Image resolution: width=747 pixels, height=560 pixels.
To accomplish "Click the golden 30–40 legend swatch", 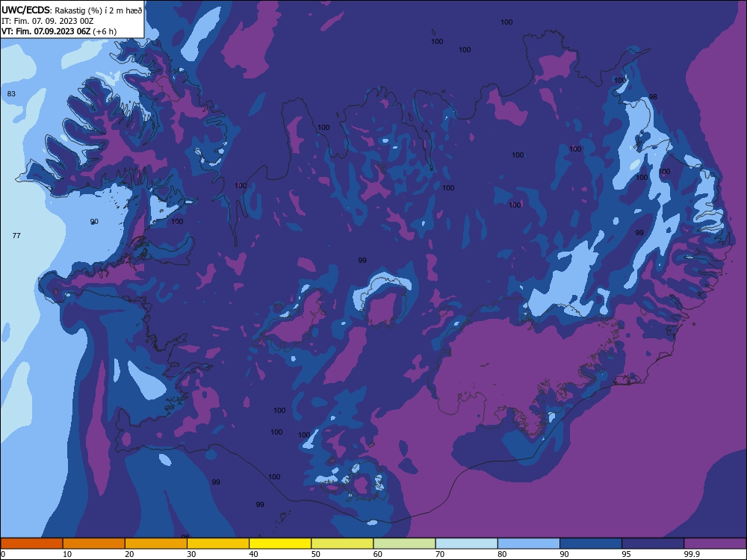I will [218, 544].
